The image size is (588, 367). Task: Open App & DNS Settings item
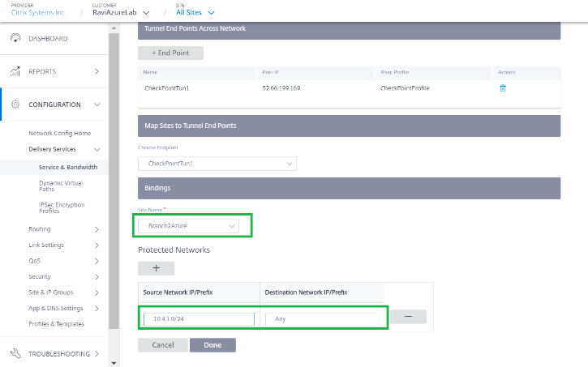(55, 308)
